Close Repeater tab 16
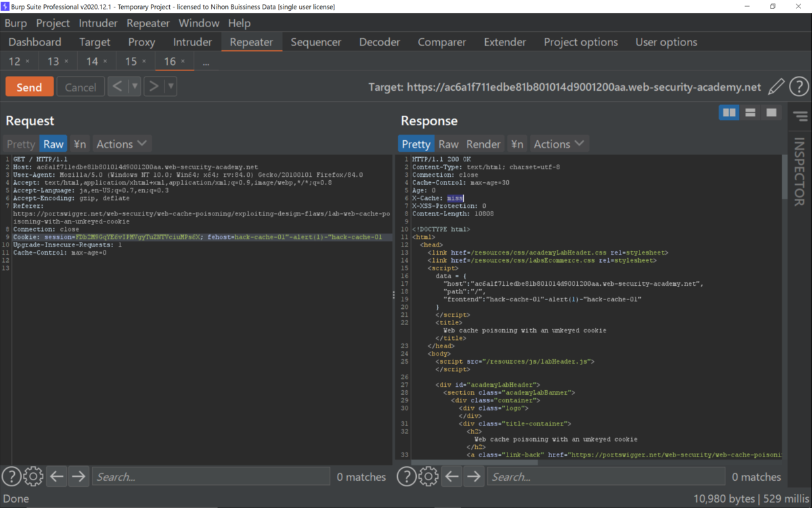Screen dimensions: 812x508 [183, 62]
